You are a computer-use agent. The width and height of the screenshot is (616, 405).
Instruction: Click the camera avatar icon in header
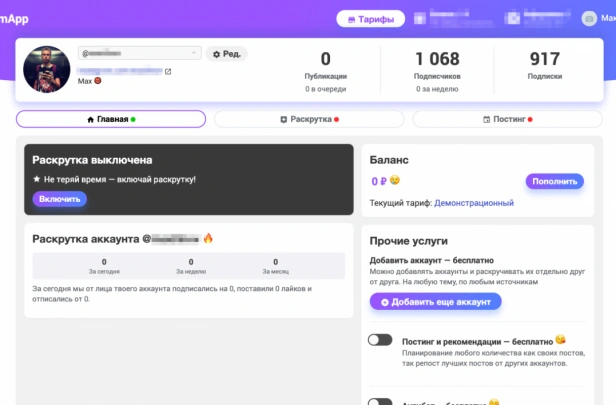point(589,18)
